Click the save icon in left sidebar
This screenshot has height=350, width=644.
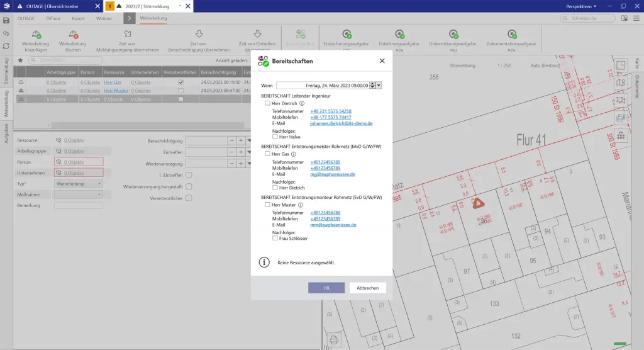6,20
